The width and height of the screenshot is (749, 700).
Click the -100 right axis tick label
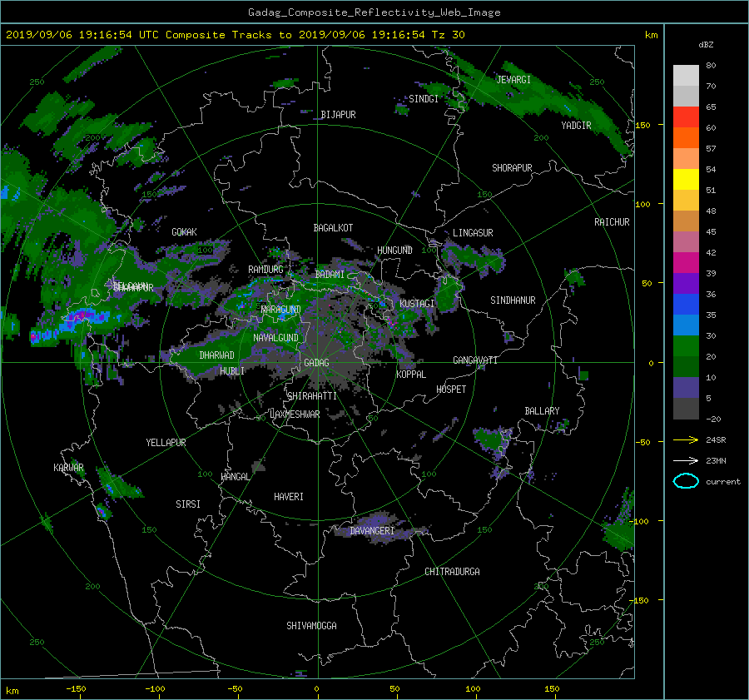640,521
